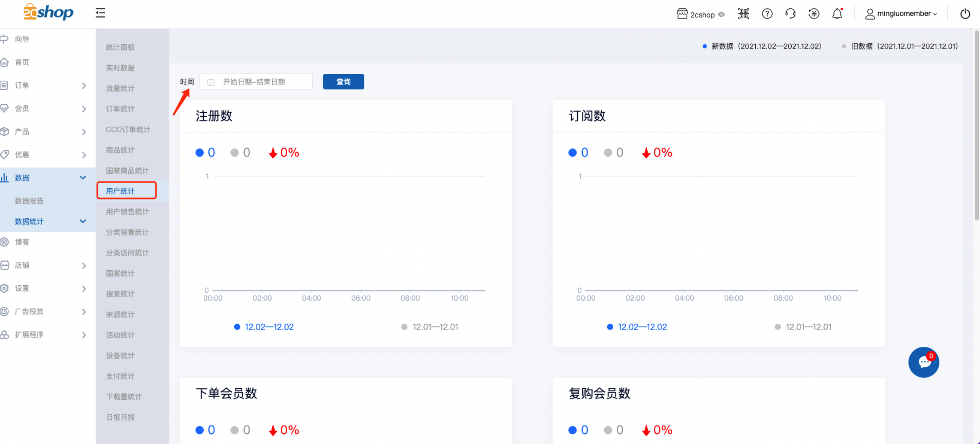Open the notifications bell
The height and width of the screenshot is (444, 980).
(x=837, y=14)
